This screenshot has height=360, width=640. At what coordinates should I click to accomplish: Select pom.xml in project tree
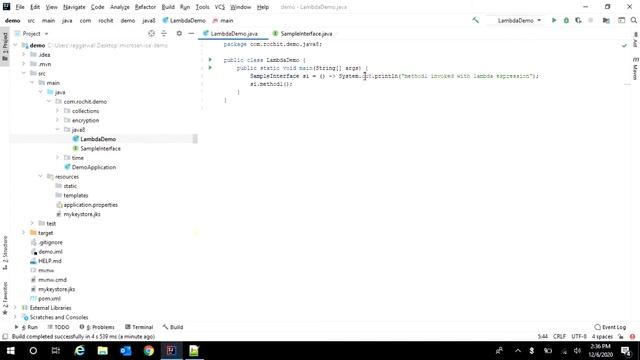click(x=49, y=299)
